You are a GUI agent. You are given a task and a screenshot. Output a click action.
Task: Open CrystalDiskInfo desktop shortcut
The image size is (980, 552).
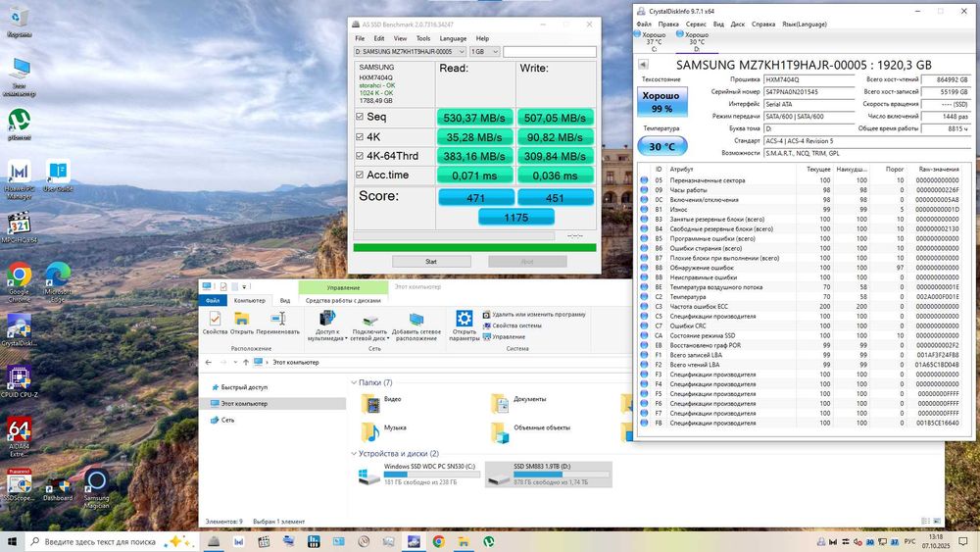[20, 330]
